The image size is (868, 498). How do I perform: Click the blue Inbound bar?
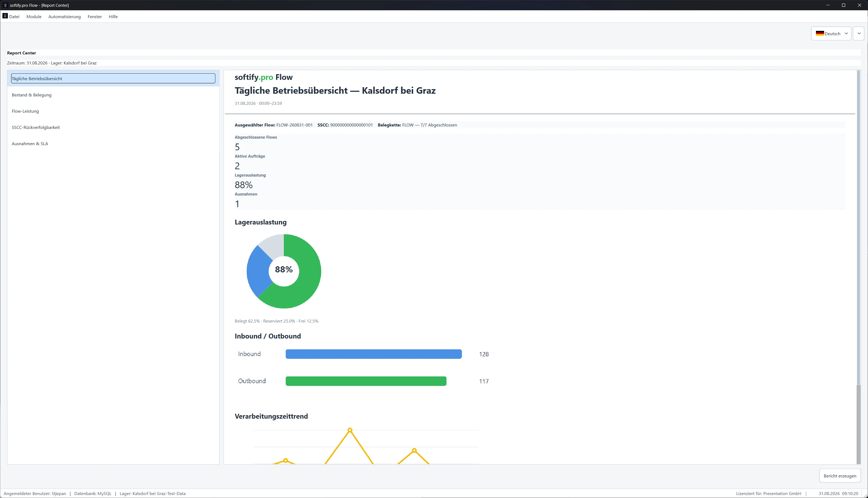[x=374, y=354]
